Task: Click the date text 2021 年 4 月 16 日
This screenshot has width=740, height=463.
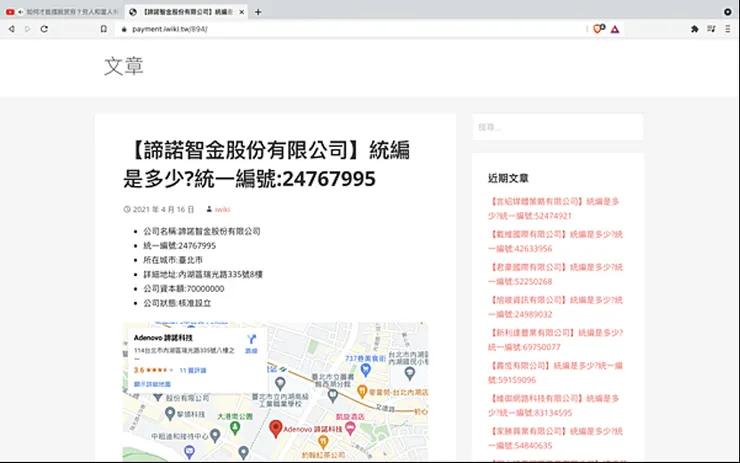Action: point(163,209)
